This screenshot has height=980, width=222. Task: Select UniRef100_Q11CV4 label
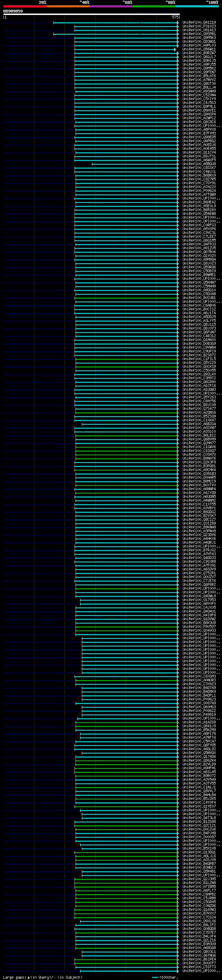coord(199,153)
